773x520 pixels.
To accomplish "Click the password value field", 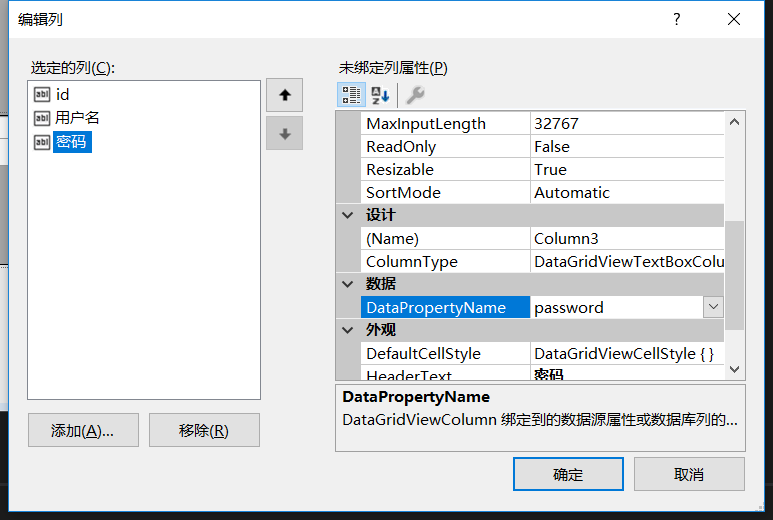I will click(x=617, y=307).
